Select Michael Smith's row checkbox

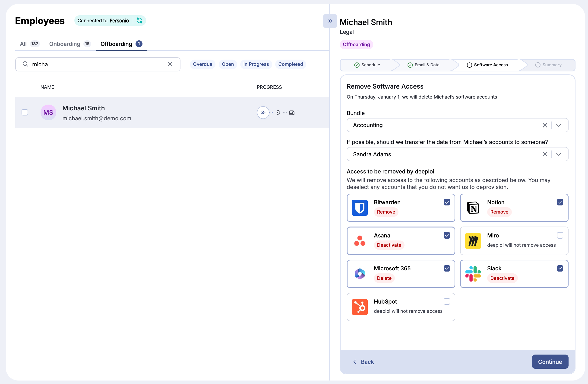pos(25,112)
